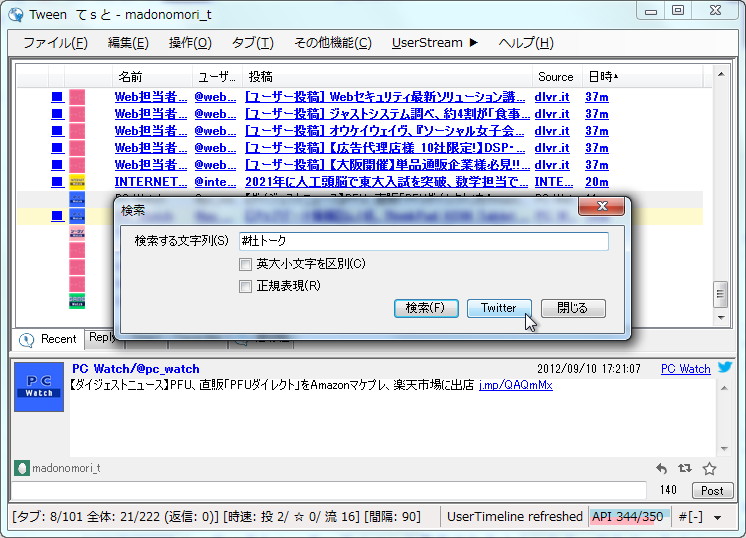The width and height of the screenshot is (746, 538).
Task: Sort by the 日時 column header
Action: pyautogui.click(x=642, y=77)
